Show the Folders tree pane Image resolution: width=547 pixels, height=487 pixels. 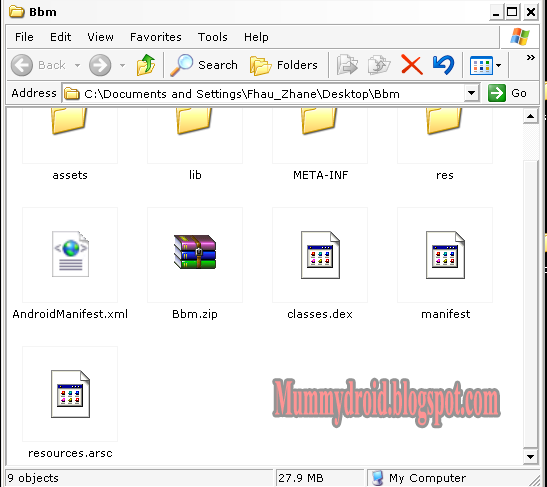click(284, 65)
